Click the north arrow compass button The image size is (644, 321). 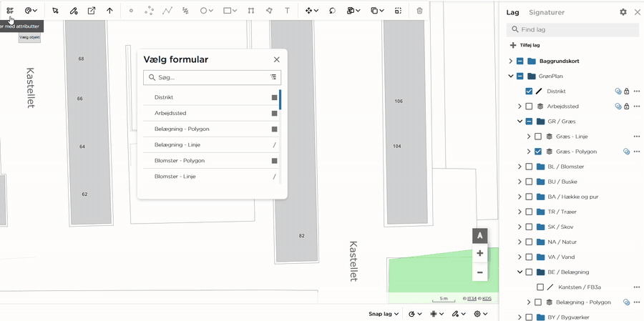(x=479, y=236)
